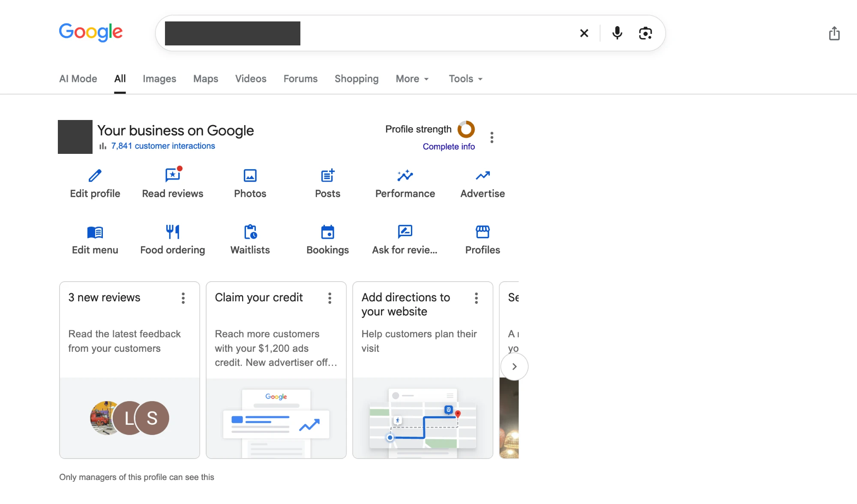This screenshot has width=857, height=504.
Task: Open 7,841 customer interactions link
Action: coord(163,146)
